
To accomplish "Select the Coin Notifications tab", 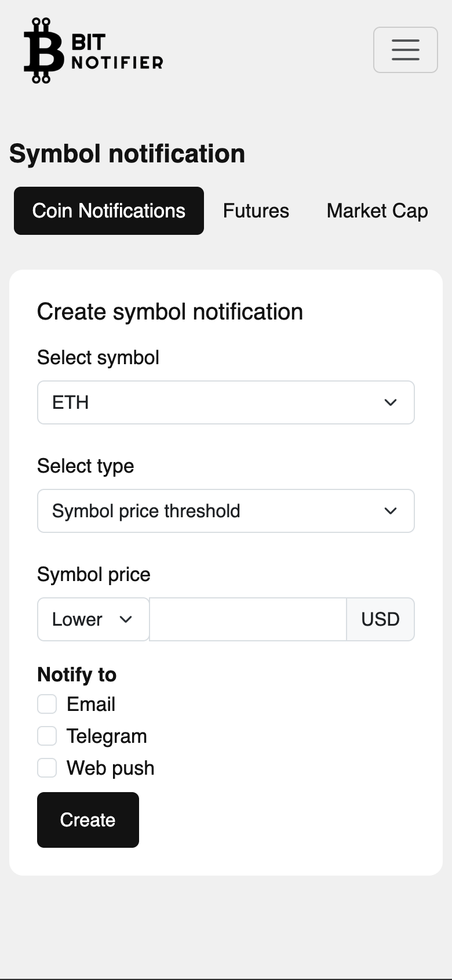I will 109,210.
